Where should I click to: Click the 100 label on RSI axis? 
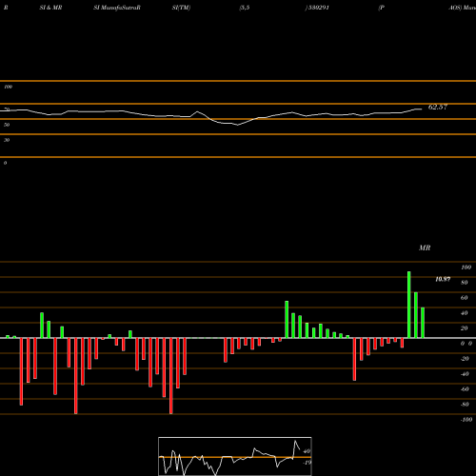[x=9, y=87]
